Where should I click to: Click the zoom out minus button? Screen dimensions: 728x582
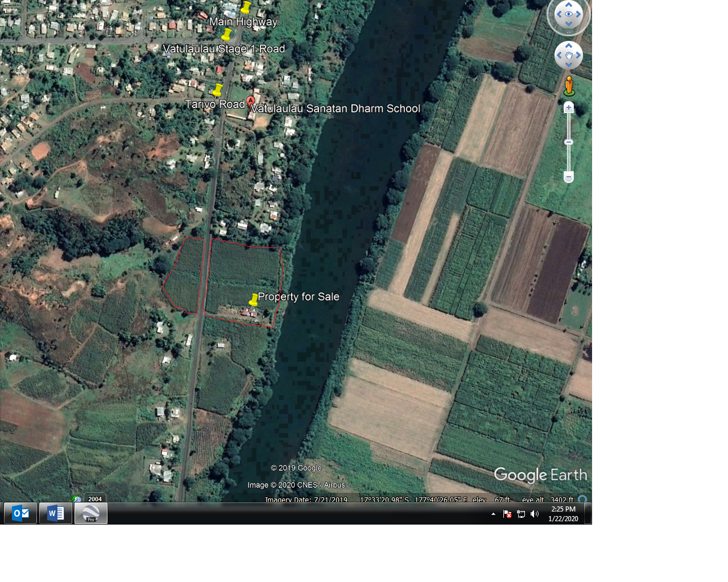pos(569,177)
